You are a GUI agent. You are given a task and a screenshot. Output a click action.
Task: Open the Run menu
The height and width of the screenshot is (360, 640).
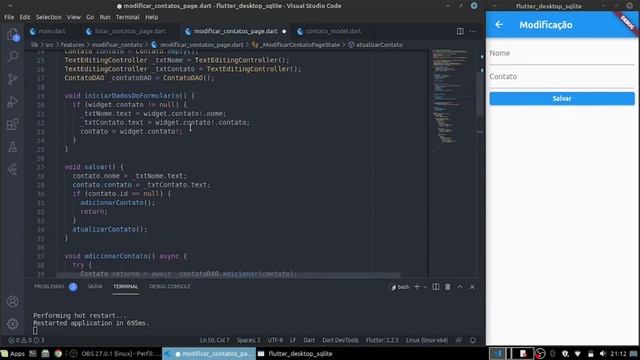105,17
